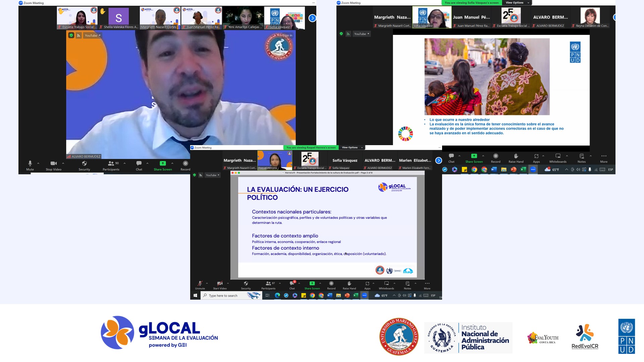The width and height of the screenshot is (644, 362).
Task: Click Start Video in bottom Zoom window
Action: click(x=220, y=285)
